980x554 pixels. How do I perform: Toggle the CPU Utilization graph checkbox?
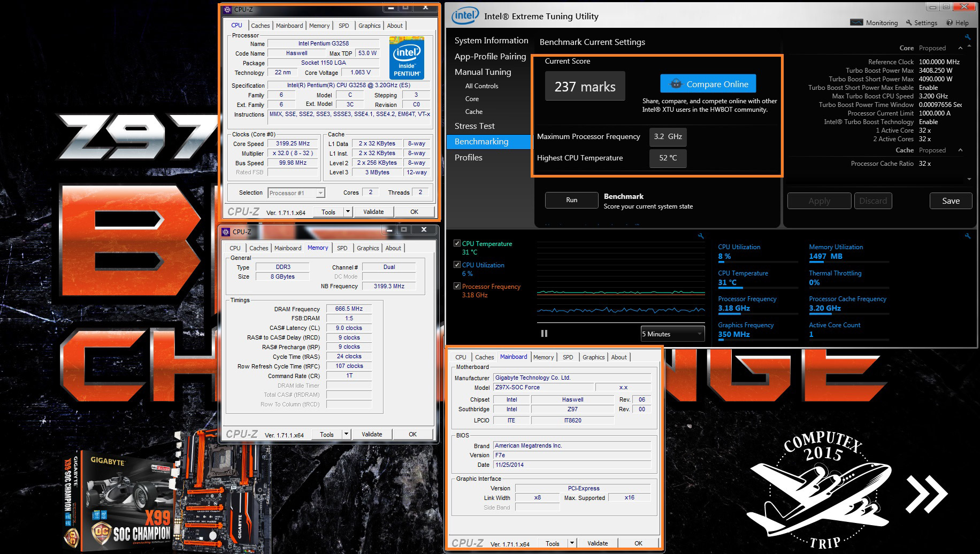coord(457,265)
